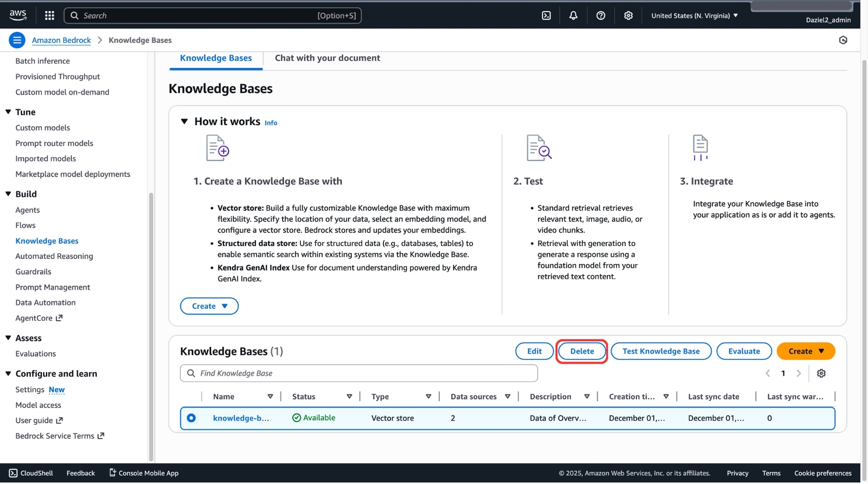
Task: Open the Status column filter dropdown
Action: click(349, 396)
